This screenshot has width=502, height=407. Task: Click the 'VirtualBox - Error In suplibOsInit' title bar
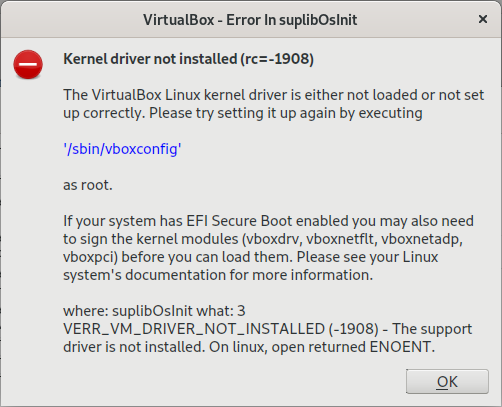tap(250, 20)
